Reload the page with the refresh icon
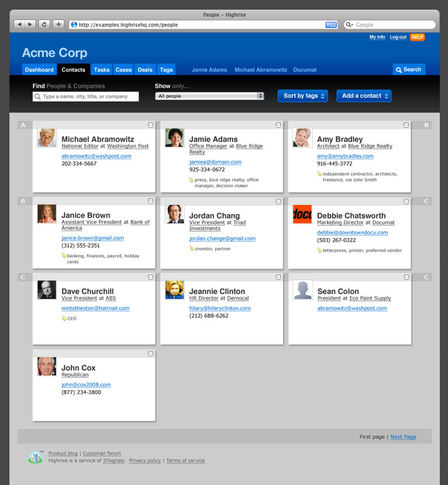This screenshot has height=485, width=448. [x=44, y=24]
